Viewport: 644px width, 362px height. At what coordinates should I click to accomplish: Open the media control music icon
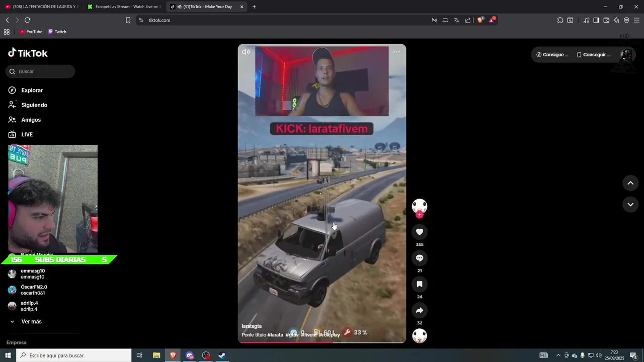[x=586, y=20]
